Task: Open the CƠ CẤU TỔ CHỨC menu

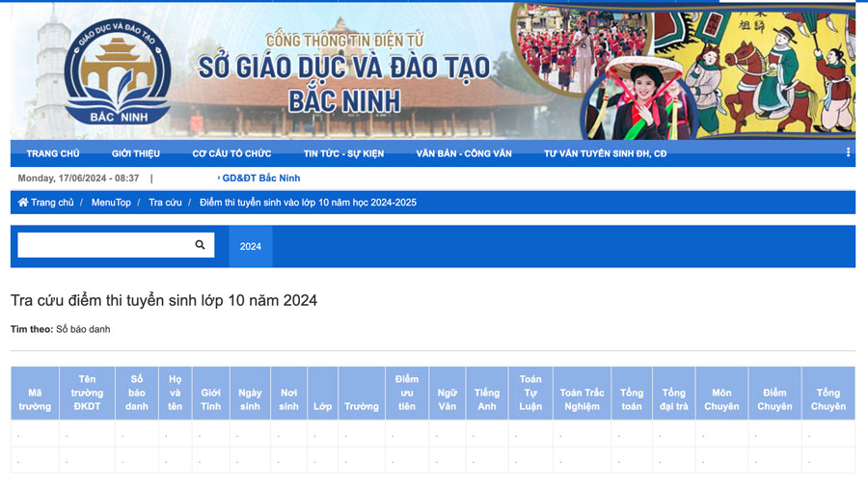Action: [x=231, y=153]
